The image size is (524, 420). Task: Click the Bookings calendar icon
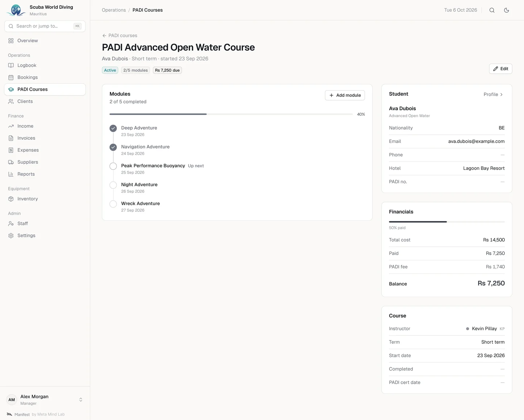[x=11, y=77]
